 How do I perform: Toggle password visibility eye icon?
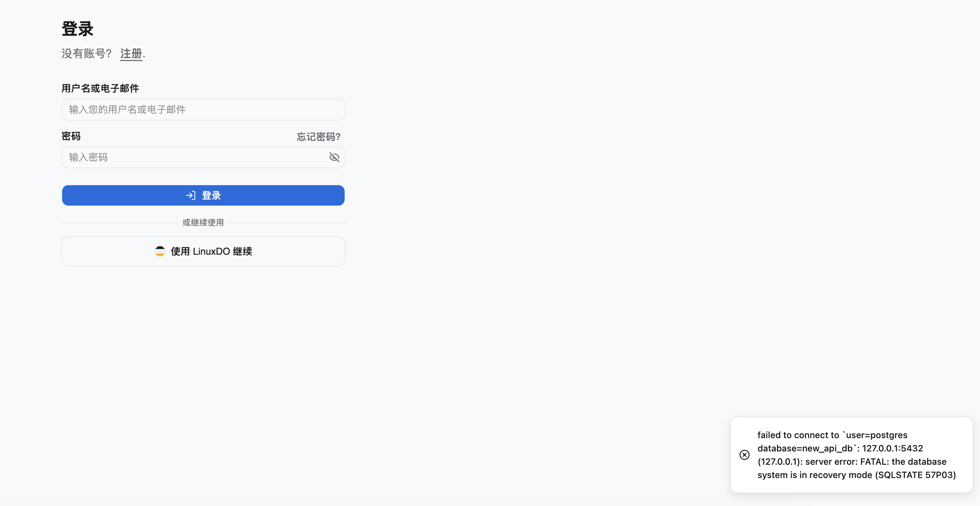coord(334,157)
